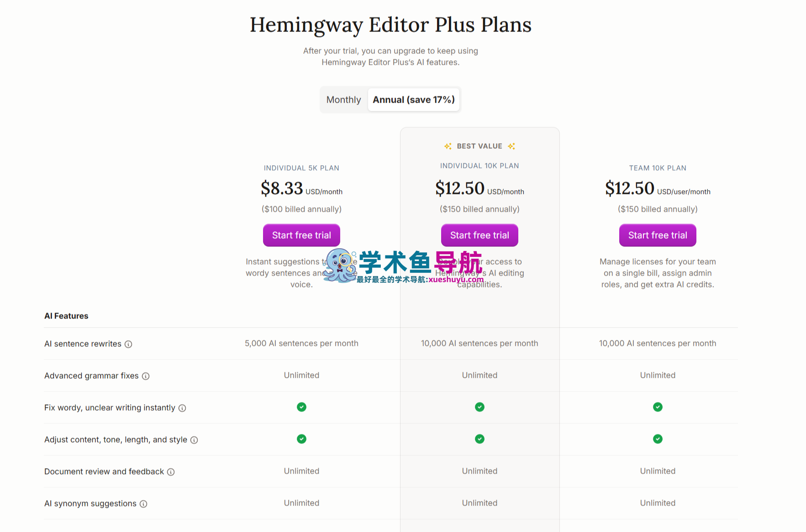The width and height of the screenshot is (806, 532).
Task: Click green checkmark under Individual 5K plan
Action: tap(301, 407)
